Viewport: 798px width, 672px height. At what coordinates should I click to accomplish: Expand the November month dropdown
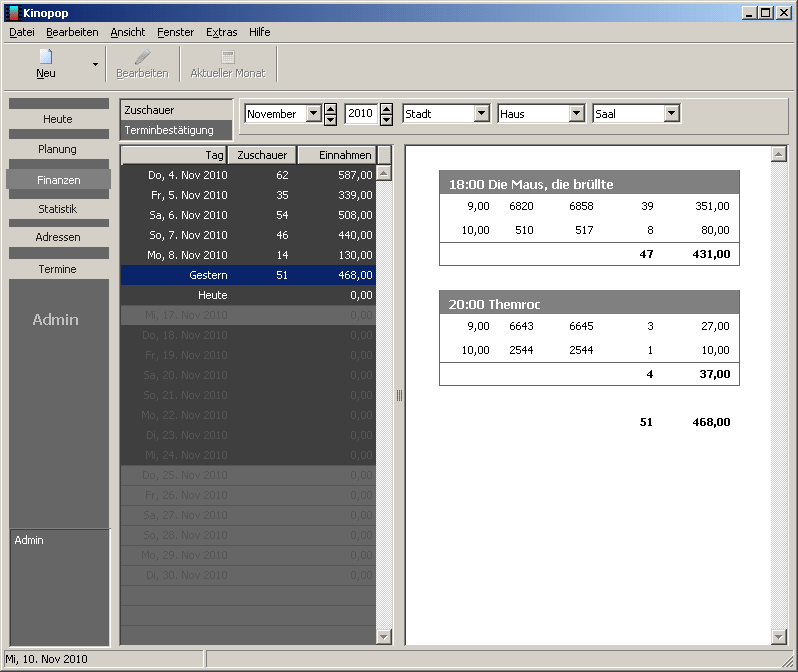click(x=313, y=114)
